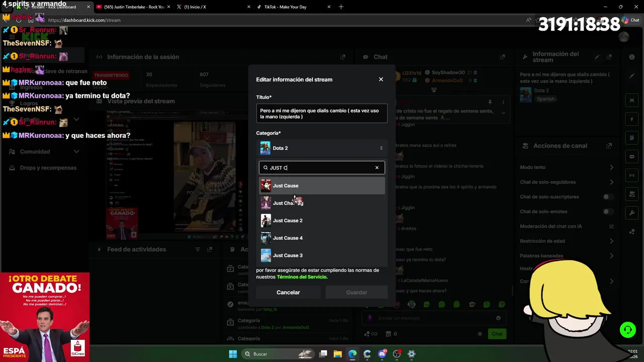This screenshot has width=644, height=362.
Task: Filter the Feed de actividades list
Action: tap(198, 249)
